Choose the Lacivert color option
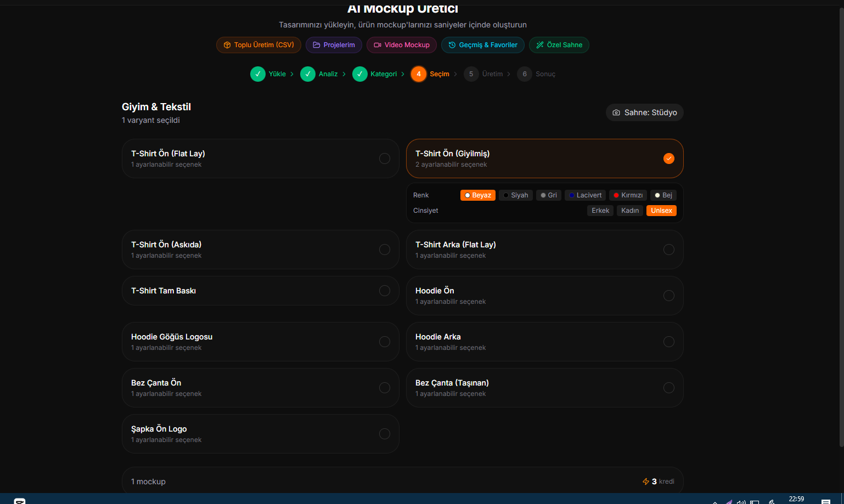Viewport: 844px width, 504px height. (585, 195)
